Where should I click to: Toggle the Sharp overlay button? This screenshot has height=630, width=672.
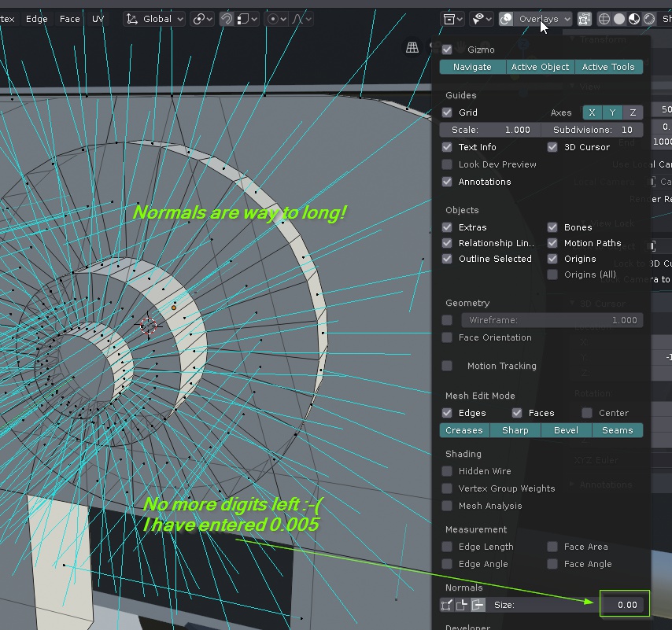pos(515,430)
